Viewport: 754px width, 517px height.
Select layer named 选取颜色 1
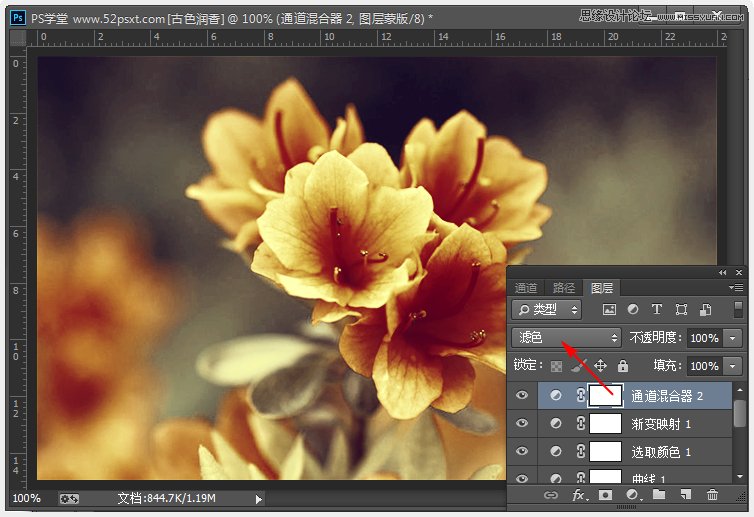661,452
